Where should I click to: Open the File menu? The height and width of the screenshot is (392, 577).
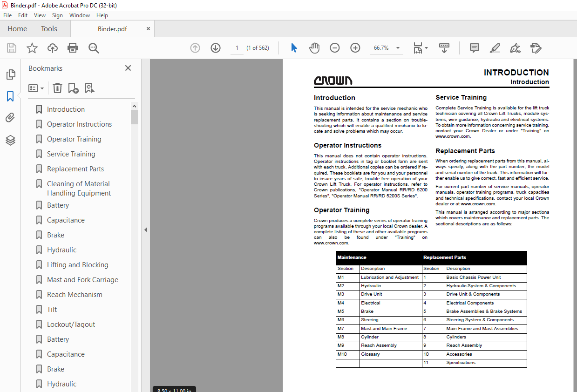pyautogui.click(x=7, y=15)
